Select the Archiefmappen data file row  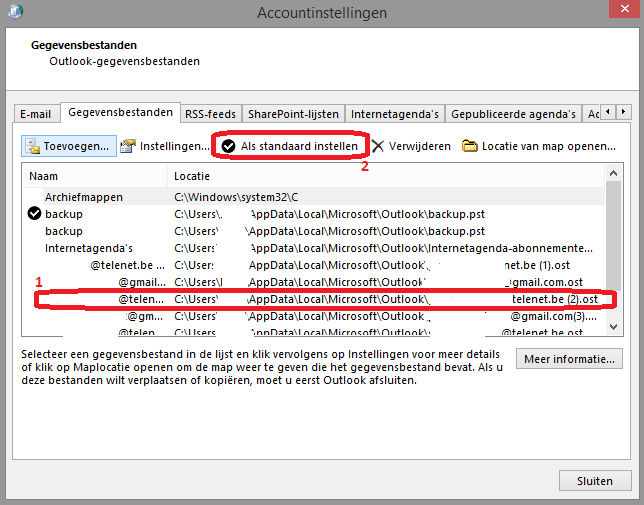[x=84, y=197]
